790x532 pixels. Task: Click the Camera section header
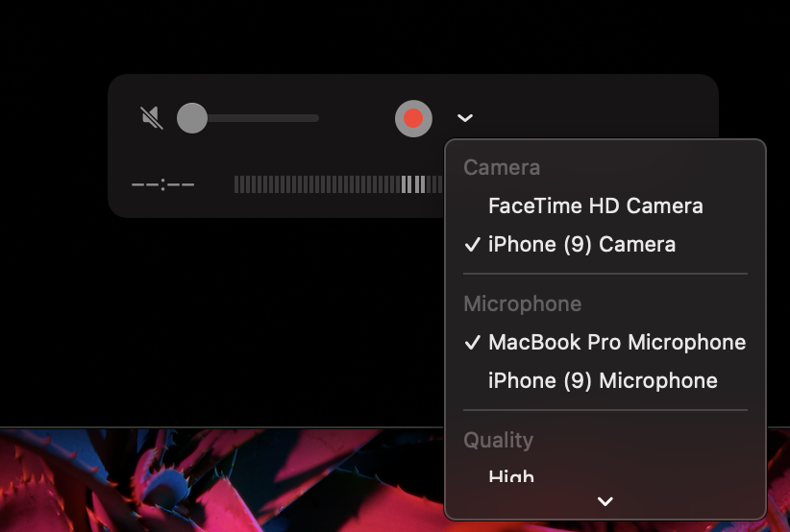(502, 168)
